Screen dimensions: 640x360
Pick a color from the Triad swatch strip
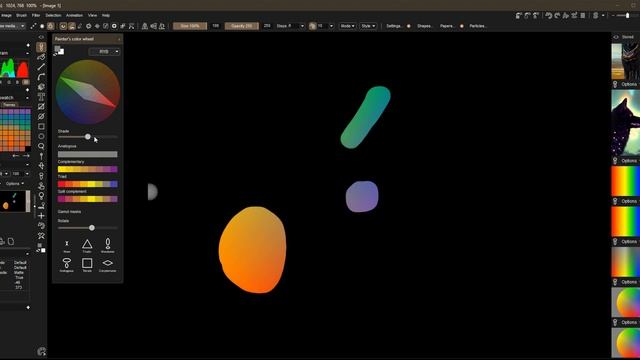88,184
